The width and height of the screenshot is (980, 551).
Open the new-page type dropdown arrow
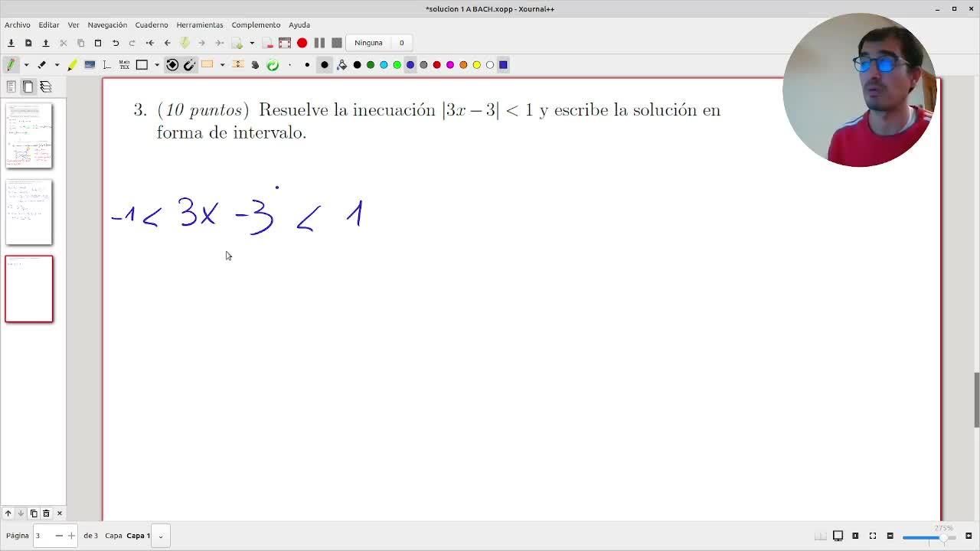[x=252, y=43]
